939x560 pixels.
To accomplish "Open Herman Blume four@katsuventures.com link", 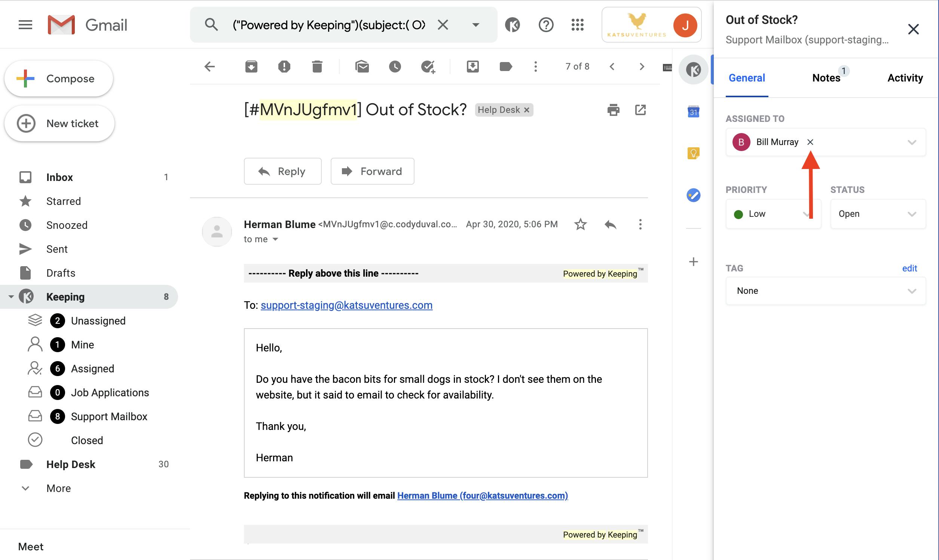I will tap(483, 495).
